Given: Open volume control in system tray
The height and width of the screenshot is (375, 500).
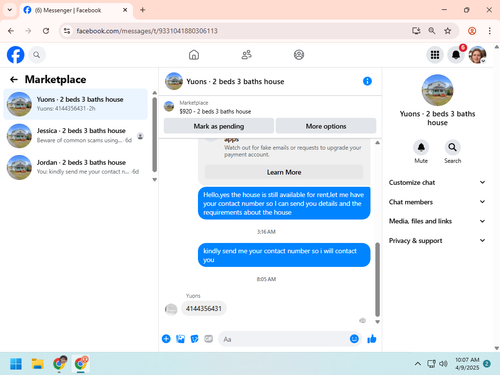Looking at the screenshot, I should coord(443,364).
